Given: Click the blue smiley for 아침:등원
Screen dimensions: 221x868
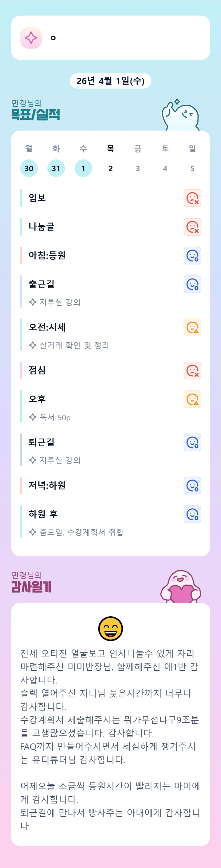Looking at the screenshot, I should tap(192, 256).
